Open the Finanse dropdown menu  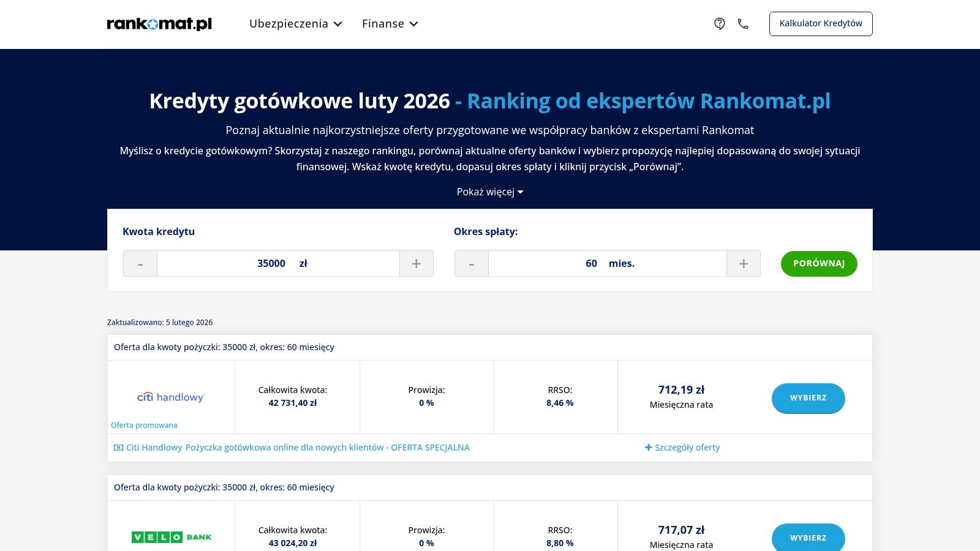(x=390, y=24)
